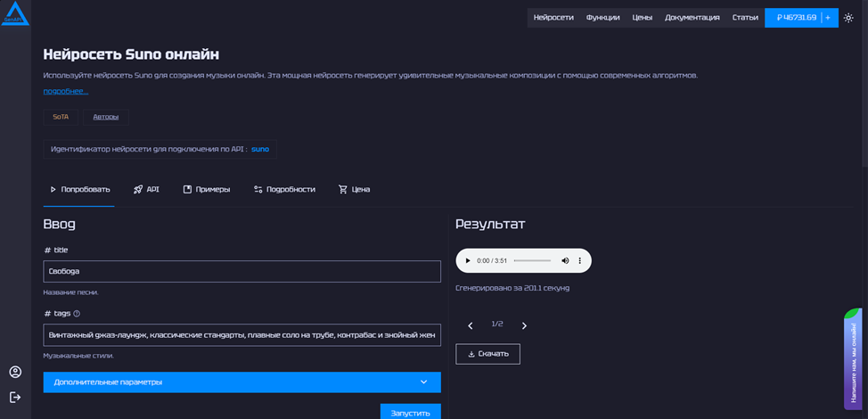This screenshot has width=868, height=419.
Task: Open the balance ₽ 46731.69 button
Action: (796, 18)
